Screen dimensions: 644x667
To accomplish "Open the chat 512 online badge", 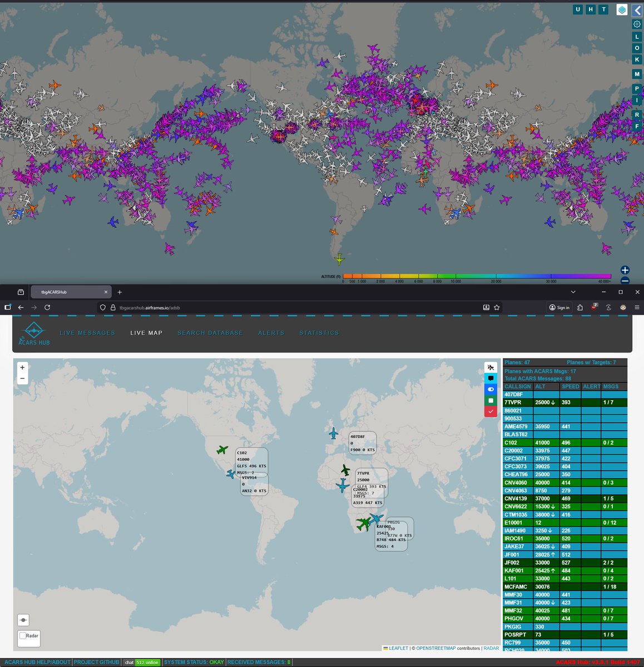I will 142,662.
